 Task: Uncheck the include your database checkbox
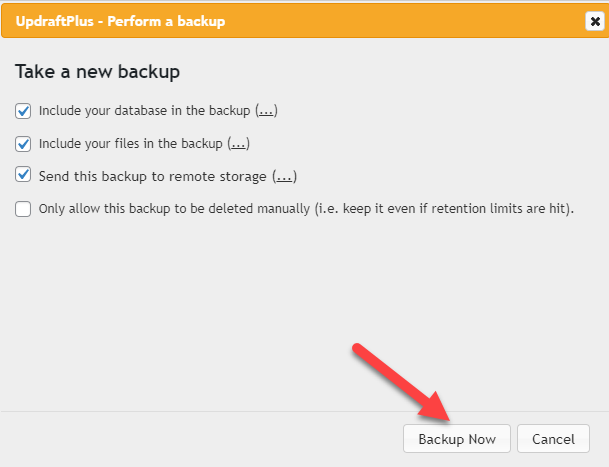(24, 111)
